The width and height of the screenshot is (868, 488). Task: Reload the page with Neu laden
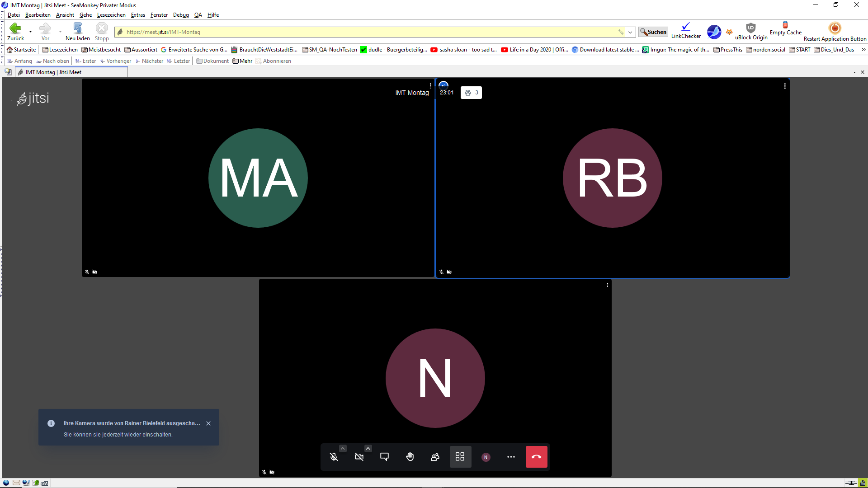(78, 32)
